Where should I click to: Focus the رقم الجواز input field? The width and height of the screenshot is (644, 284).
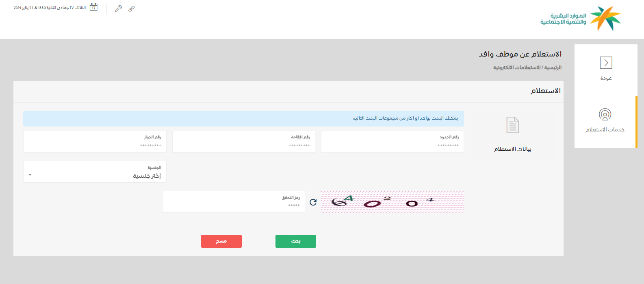[x=95, y=142]
